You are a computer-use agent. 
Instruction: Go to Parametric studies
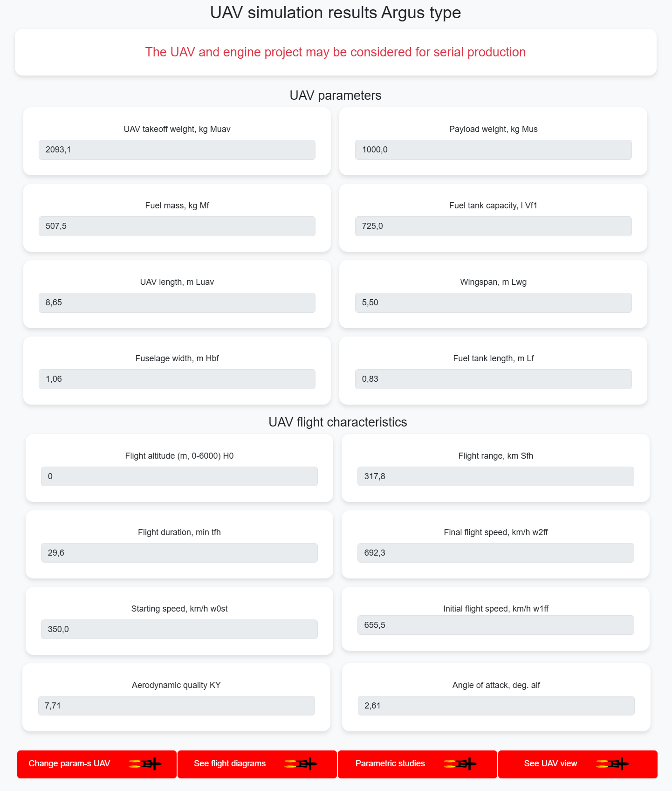click(418, 764)
